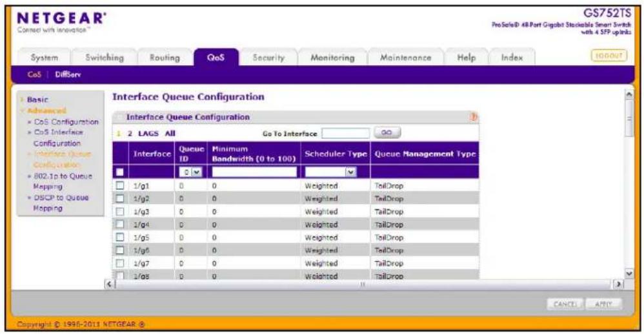Screen dimensions: 644x334
Task: Switch to the Security tab
Action: coord(268,58)
